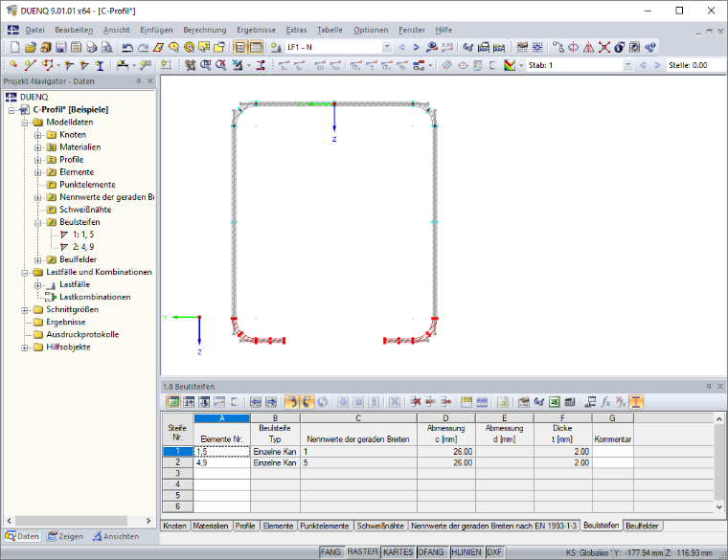728x560 pixels.
Task: Toggle the OFANG object snap button
Action: tap(431, 552)
